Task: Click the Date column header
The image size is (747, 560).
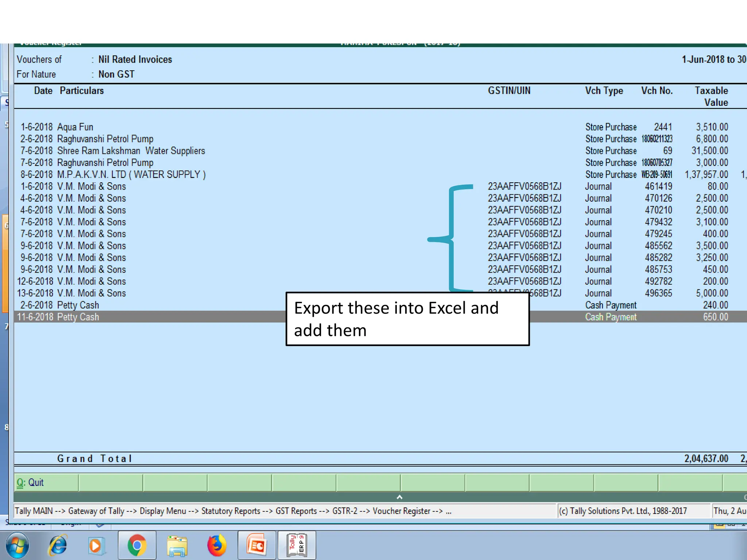Action: pyautogui.click(x=43, y=91)
